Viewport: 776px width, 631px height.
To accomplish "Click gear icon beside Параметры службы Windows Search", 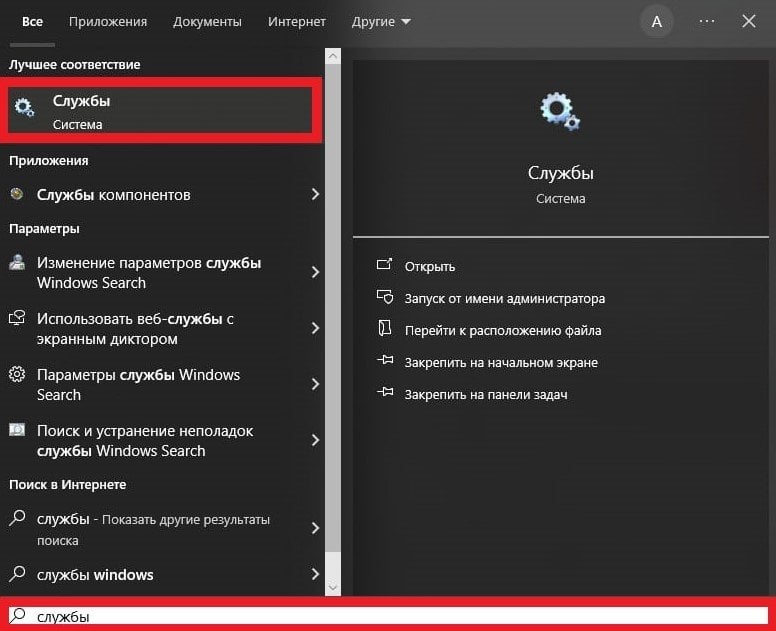I will pyautogui.click(x=17, y=374).
